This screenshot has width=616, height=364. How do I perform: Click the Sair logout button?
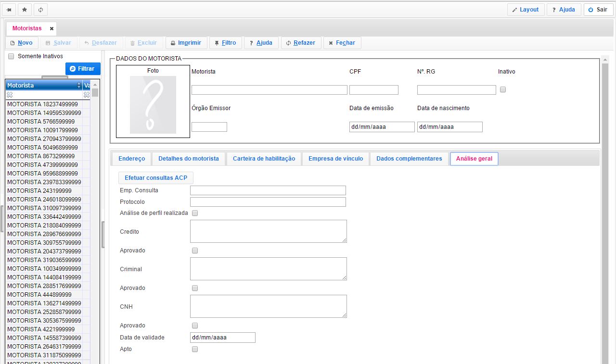click(598, 10)
